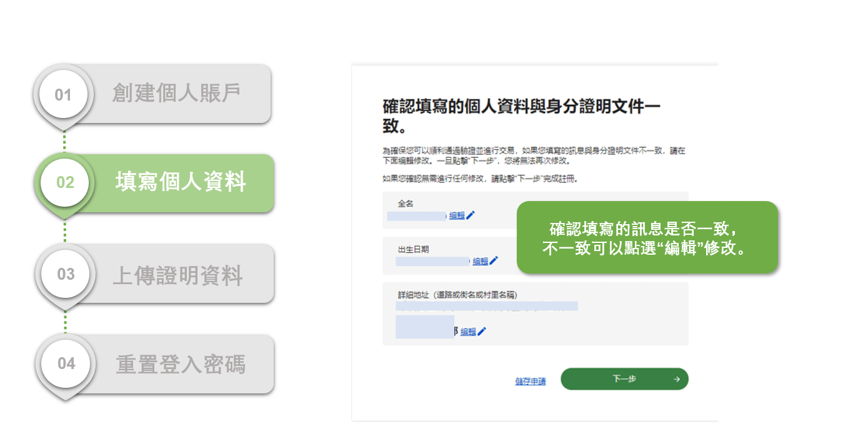This screenshot has height=439, width=868.
Task: Click the green callout about confirming information
Action: 647,237
